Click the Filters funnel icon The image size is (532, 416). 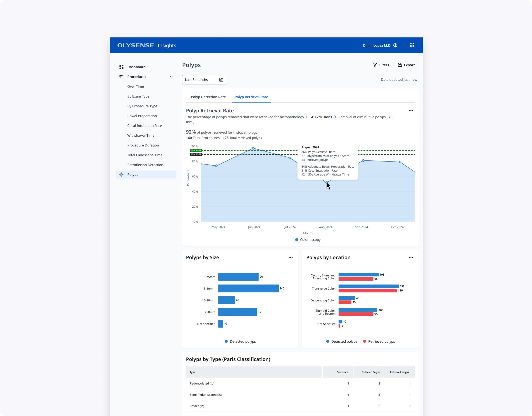click(x=375, y=65)
